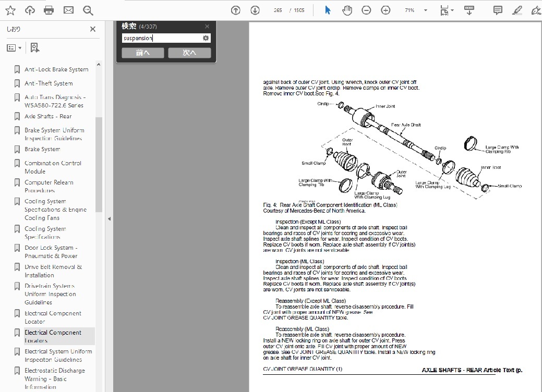
Task: Click the 71% zoom level field
Action: click(x=409, y=10)
